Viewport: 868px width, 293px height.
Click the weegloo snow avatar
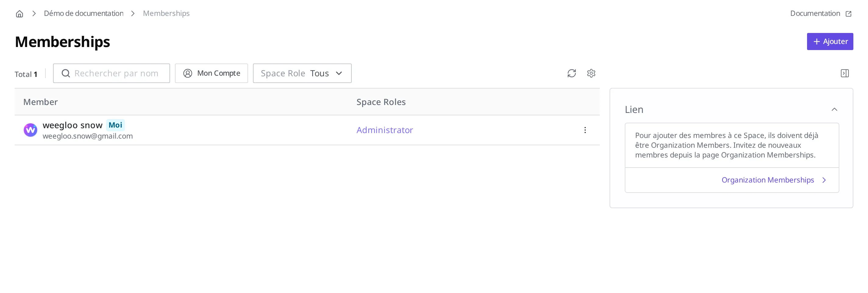tap(30, 130)
